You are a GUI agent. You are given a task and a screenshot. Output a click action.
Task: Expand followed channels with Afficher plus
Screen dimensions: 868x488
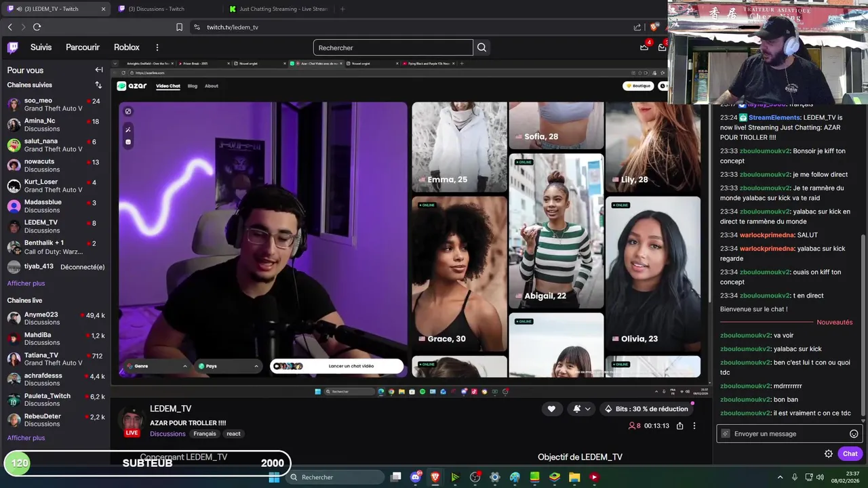coord(26,283)
